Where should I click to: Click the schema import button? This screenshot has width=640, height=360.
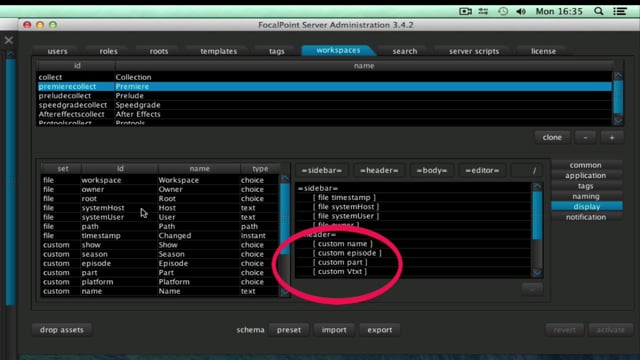[x=334, y=330]
